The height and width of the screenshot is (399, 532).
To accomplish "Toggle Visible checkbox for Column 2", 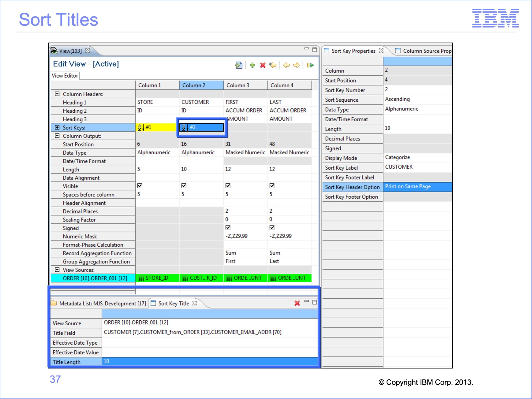I will point(184,186).
